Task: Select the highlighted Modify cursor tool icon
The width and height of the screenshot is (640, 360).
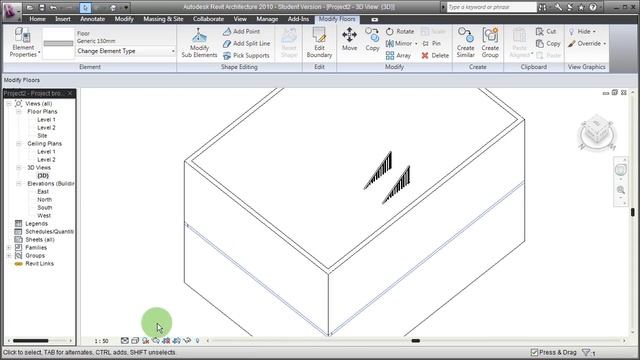Action: tap(85, 8)
